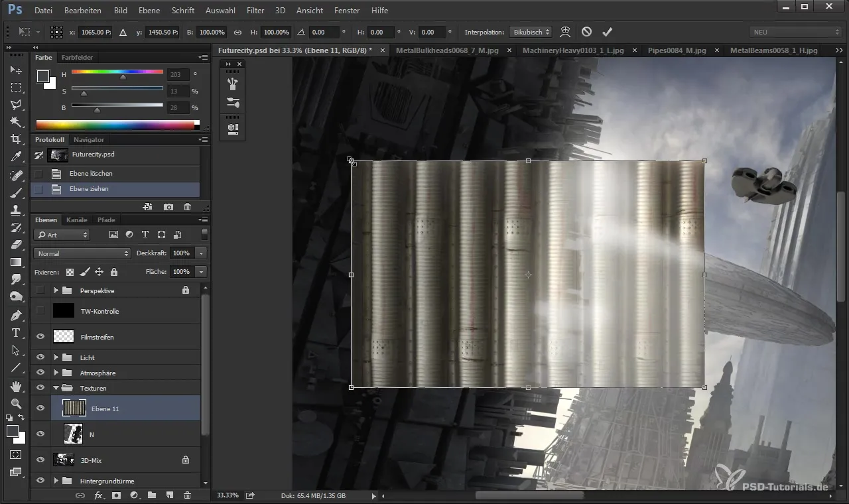This screenshot has height=504, width=849.
Task: Select the TW-Kontrolle layer thumbnail
Action: click(x=64, y=311)
